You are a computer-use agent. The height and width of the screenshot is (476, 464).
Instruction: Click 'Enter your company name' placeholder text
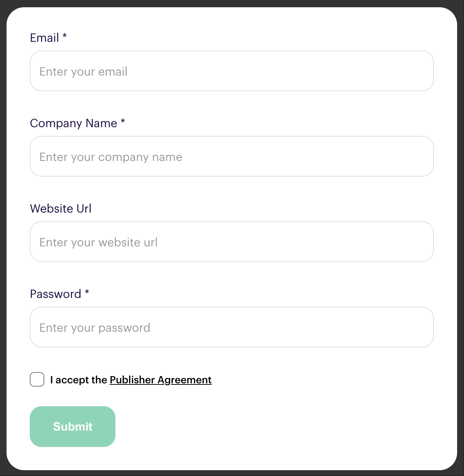point(111,157)
